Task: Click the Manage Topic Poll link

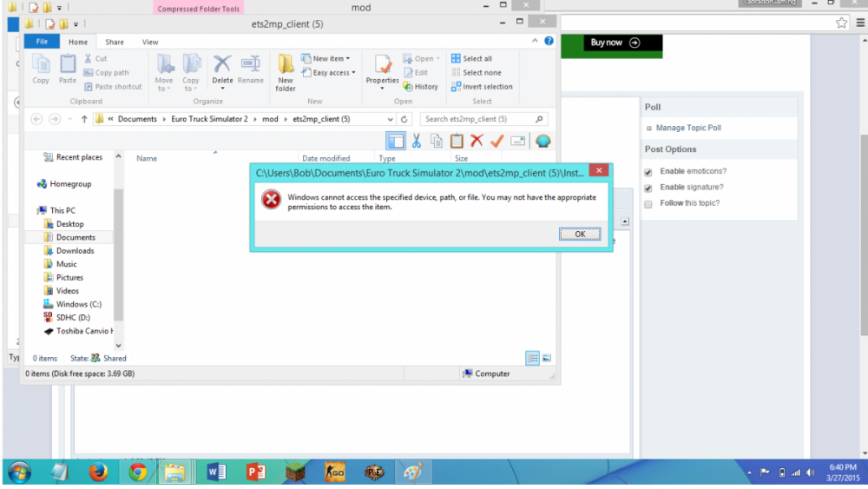Action: coord(687,128)
